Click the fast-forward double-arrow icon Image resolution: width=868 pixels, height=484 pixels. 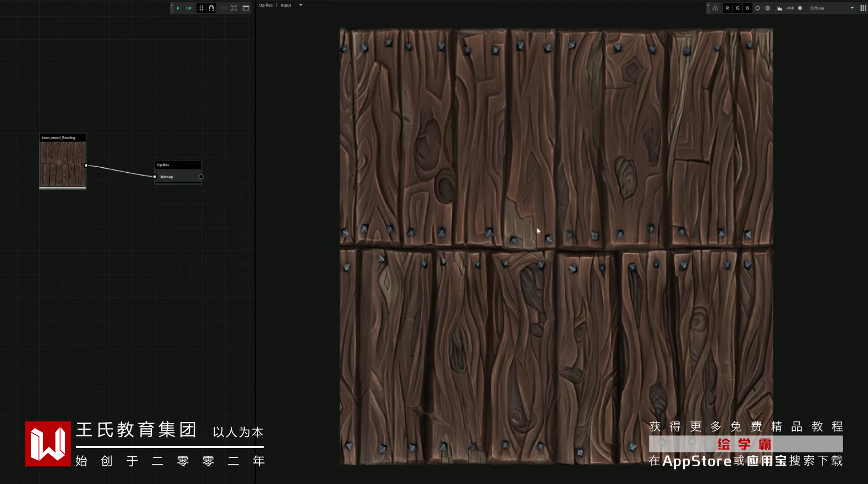tap(189, 8)
